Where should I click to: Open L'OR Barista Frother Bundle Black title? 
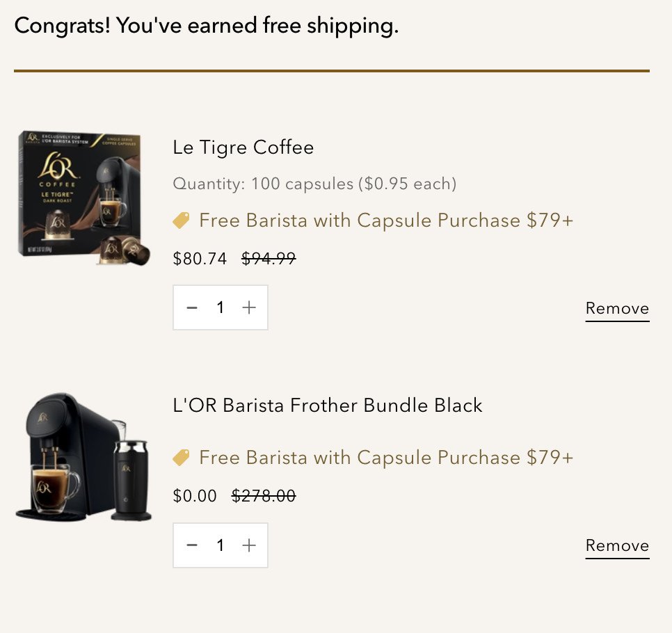click(327, 406)
